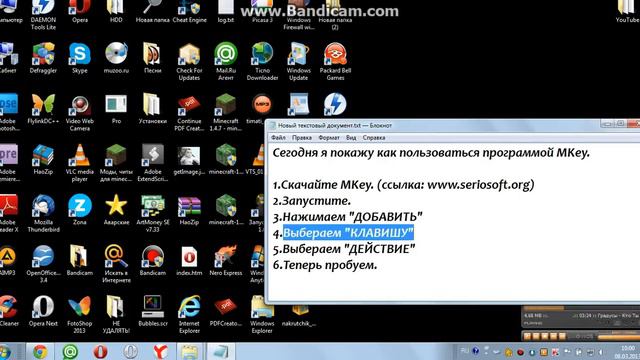Select the Ticno Downloader icon
The width and height of the screenshot is (640, 360).
pos(262,61)
